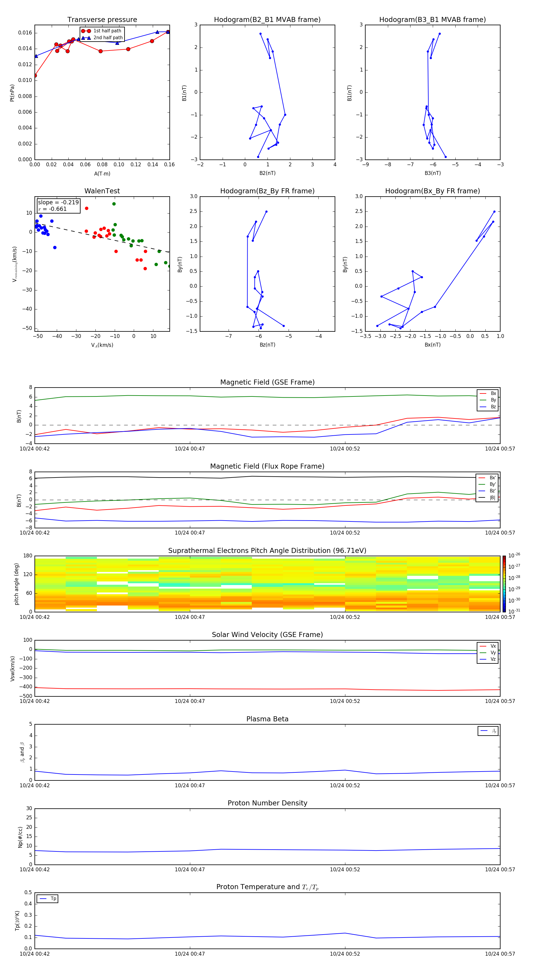Select "Bz'" in Flux Rope legend
The image size is (535, 980).
[487, 491]
